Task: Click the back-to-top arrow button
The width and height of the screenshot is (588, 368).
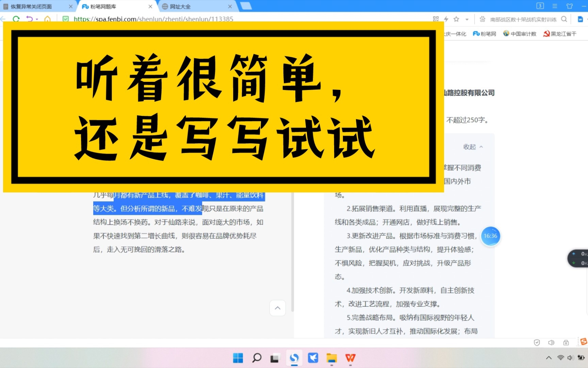Action: coord(278,308)
